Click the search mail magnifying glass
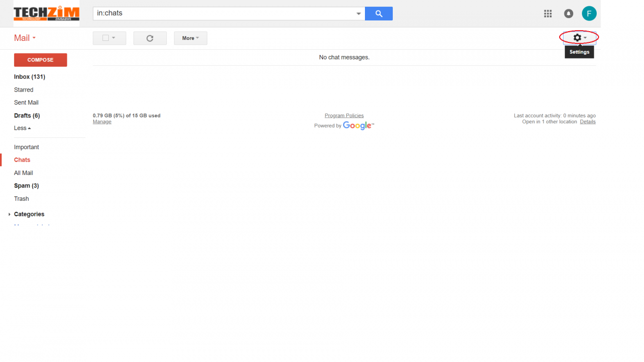 coord(379,13)
